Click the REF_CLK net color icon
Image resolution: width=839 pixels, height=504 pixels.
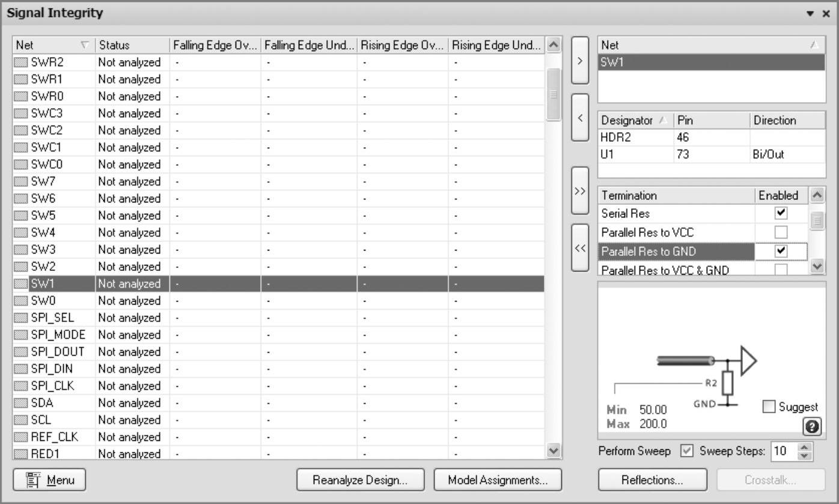(22, 437)
